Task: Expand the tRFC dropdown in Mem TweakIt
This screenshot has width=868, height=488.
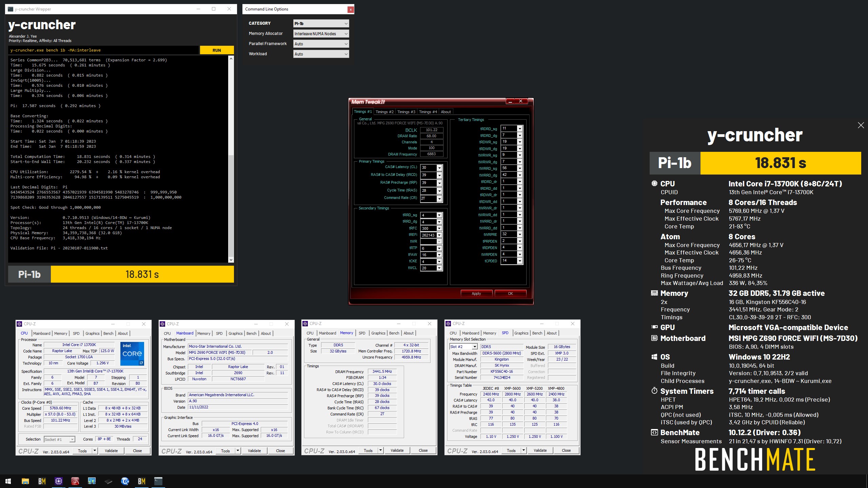Action: [439, 228]
